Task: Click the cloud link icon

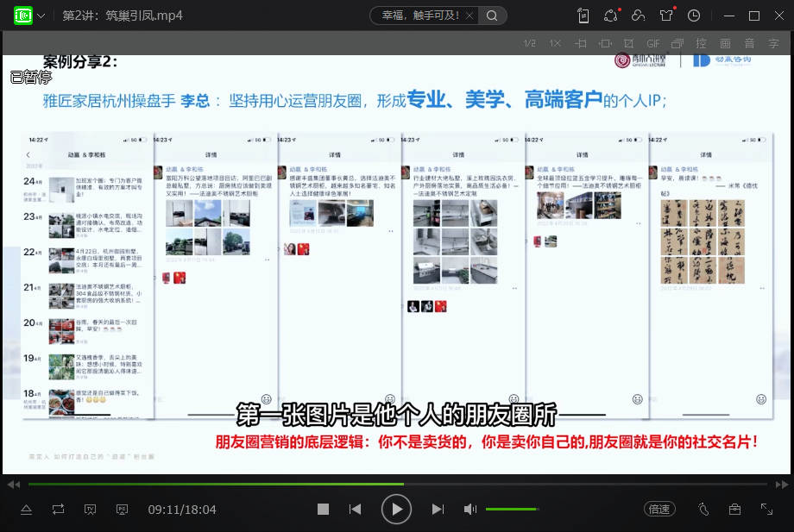Action: tap(638, 16)
